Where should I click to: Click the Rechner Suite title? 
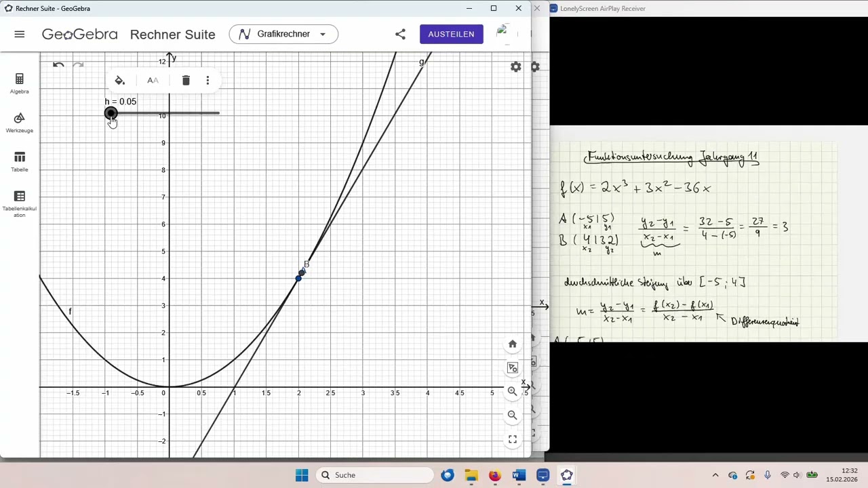pyautogui.click(x=172, y=35)
